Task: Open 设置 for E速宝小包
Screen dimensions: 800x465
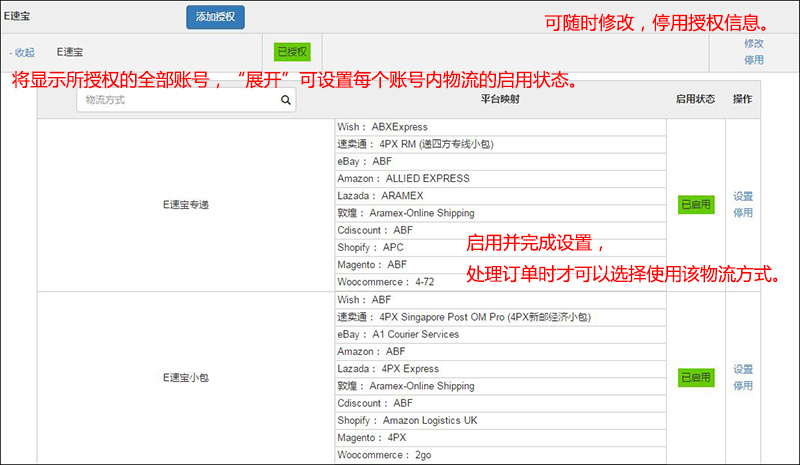Action: coord(743,369)
